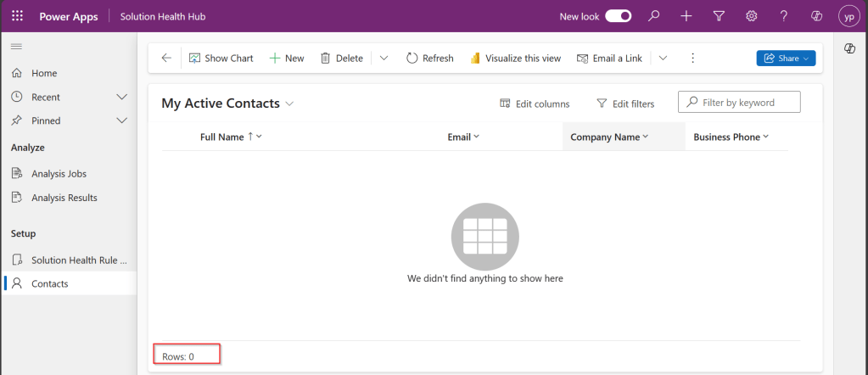Collapse the hamburger navigation menu
The width and height of the screenshot is (868, 375).
17,46
